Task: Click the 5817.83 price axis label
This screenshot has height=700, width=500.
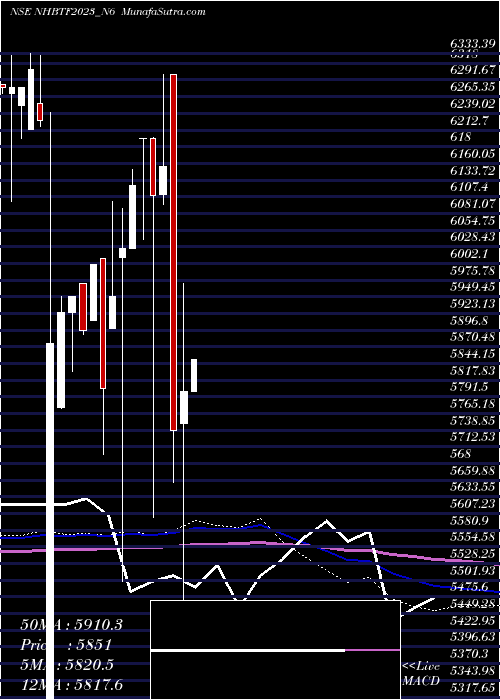Action: click(472, 370)
